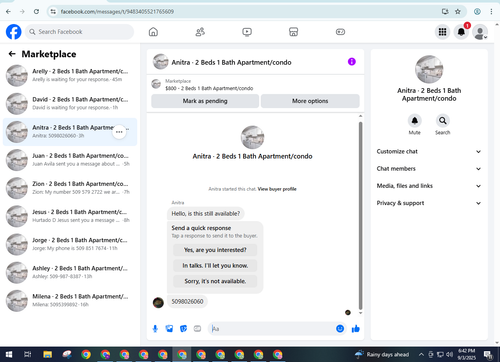Open the taskbar clock and date

(467, 354)
